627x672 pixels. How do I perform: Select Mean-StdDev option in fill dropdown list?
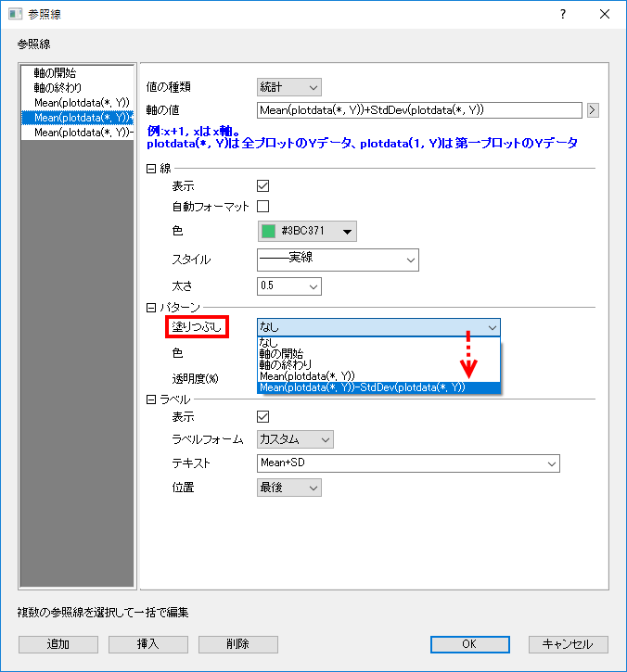click(378, 387)
